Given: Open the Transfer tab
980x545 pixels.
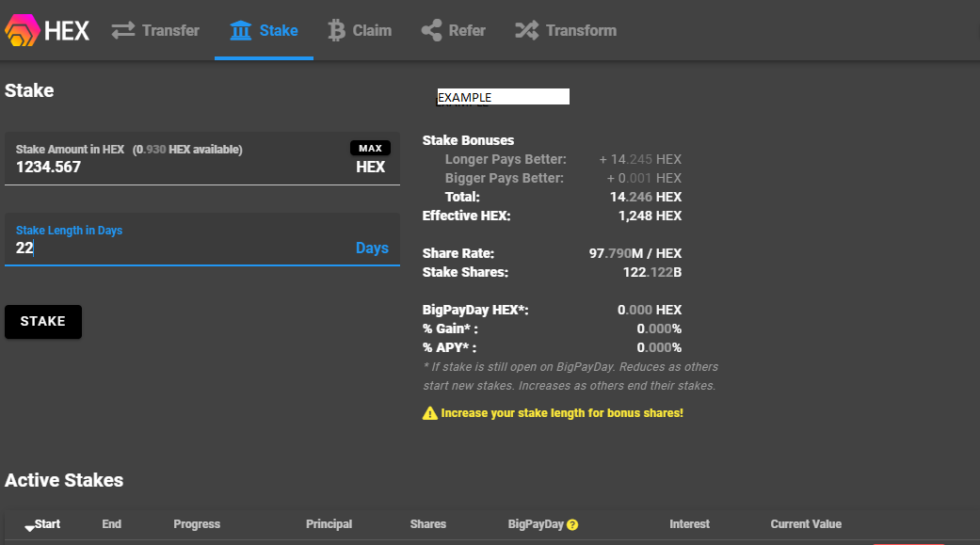Looking at the screenshot, I should tap(155, 30).
